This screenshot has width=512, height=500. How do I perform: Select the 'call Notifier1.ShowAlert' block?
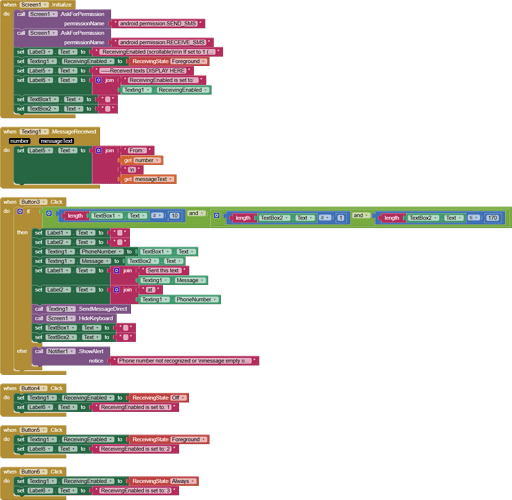point(71,356)
